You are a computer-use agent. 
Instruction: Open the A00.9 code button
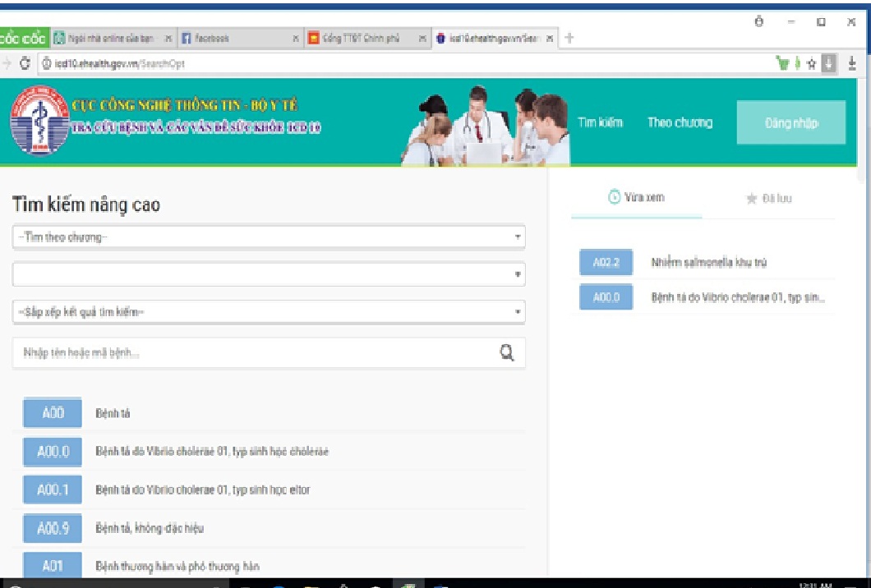53,528
